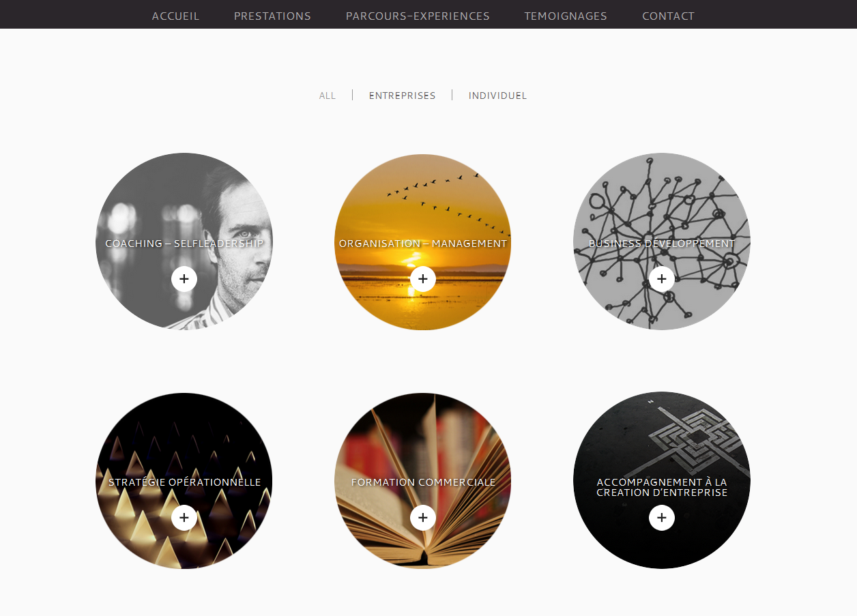Open the Temoignages page

(566, 16)
